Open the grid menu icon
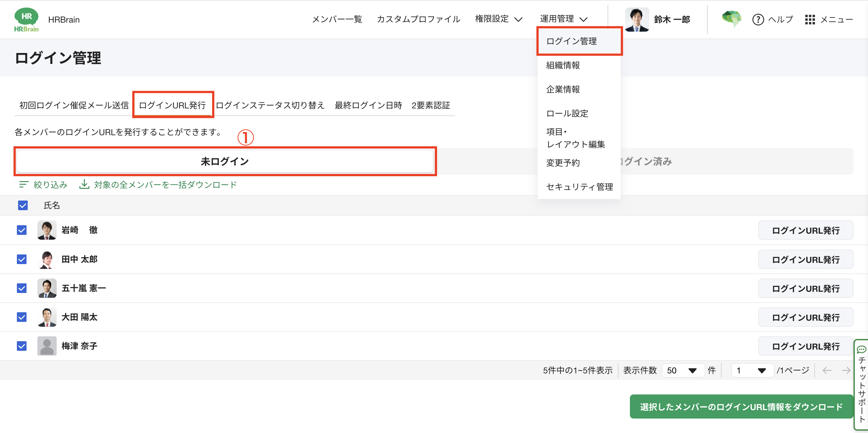 (810, 20)
